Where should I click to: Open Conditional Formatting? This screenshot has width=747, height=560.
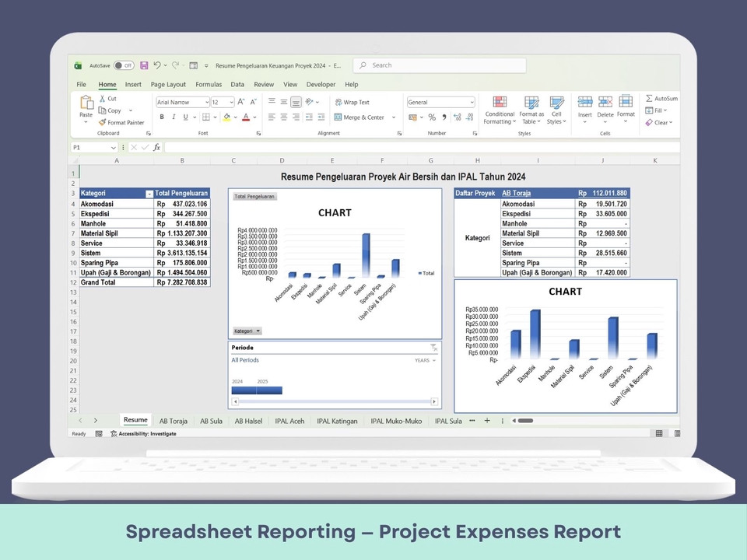pyautogui.click(x=500, y=111)
